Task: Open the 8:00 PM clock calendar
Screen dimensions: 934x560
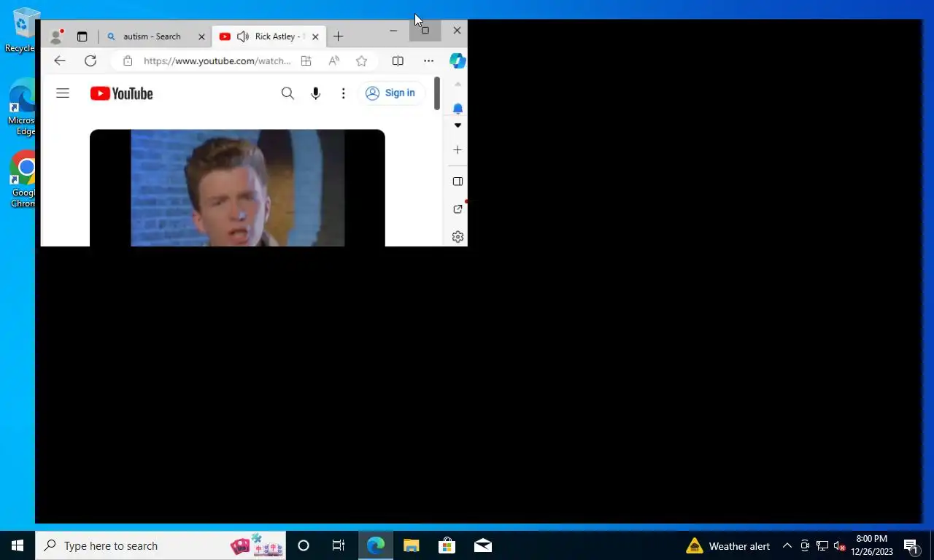Action: pos(872,545)
